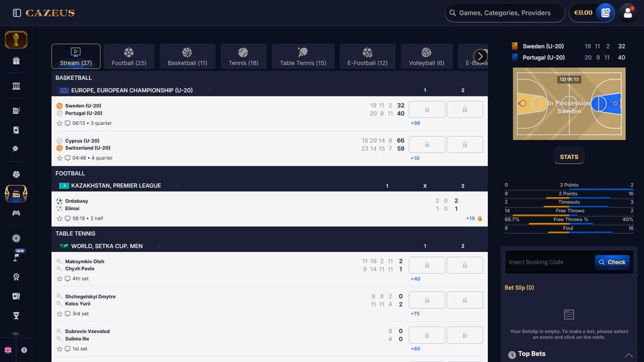644x362 pixels.
Task: Open the roulette wheel sidebar icon
Action: click(x=16, y=238)
